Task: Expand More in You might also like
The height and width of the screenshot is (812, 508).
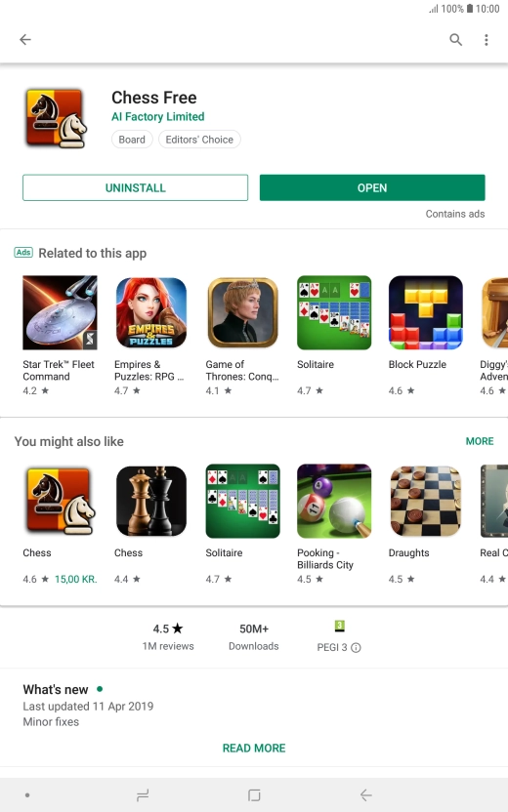Action: click(x=480, y=441)
